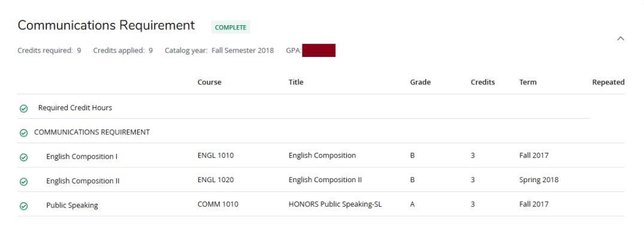
Task: Click the redacted GPA value box
Action: point(318,50)
